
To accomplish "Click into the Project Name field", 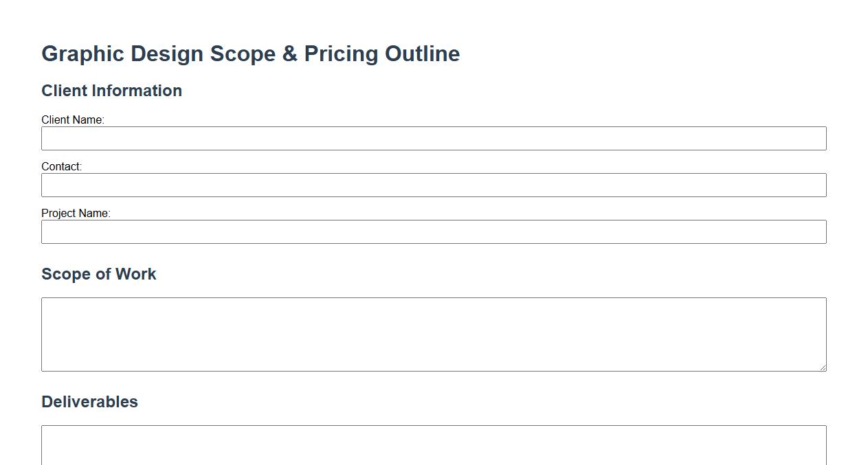I will pyautogui.click(x=434, y=231).
